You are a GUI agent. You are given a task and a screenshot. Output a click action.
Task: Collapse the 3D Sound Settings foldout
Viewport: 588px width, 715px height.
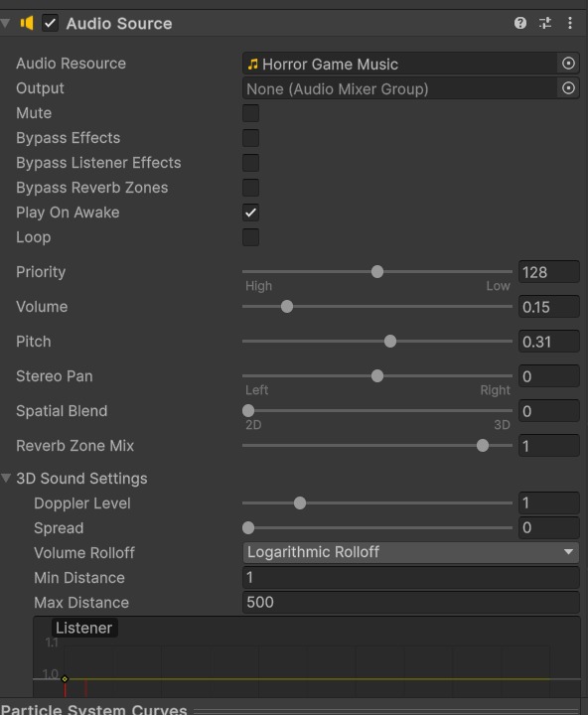pyautogui.click(x=6, y=478)
